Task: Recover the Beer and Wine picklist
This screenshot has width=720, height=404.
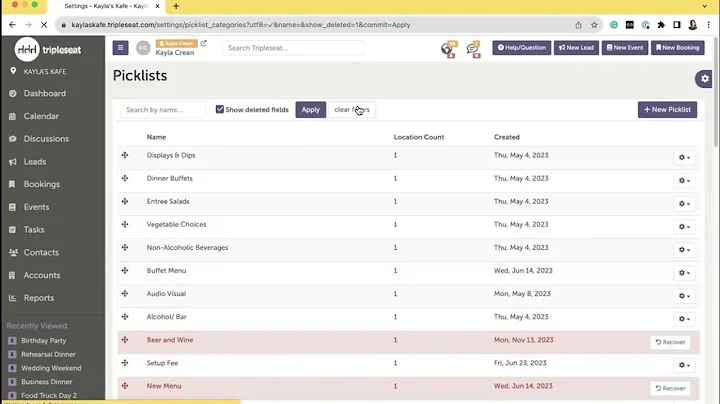Action: coord(670,342)
